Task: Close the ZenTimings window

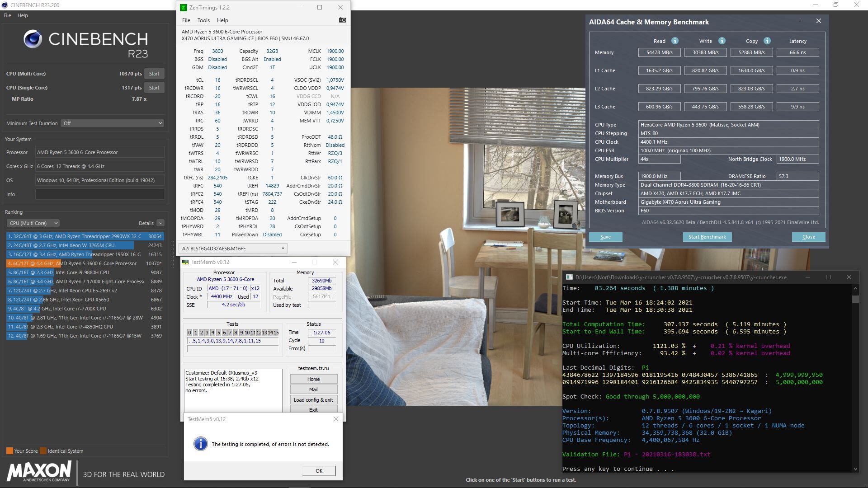Action: click(x=340, y=7)
